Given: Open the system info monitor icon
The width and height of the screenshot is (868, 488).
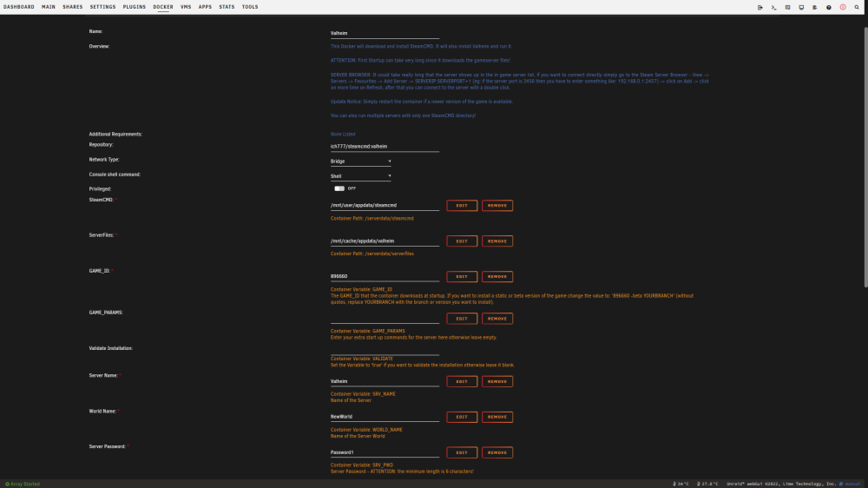Looking at the screenshot, I should pos(801,7).
